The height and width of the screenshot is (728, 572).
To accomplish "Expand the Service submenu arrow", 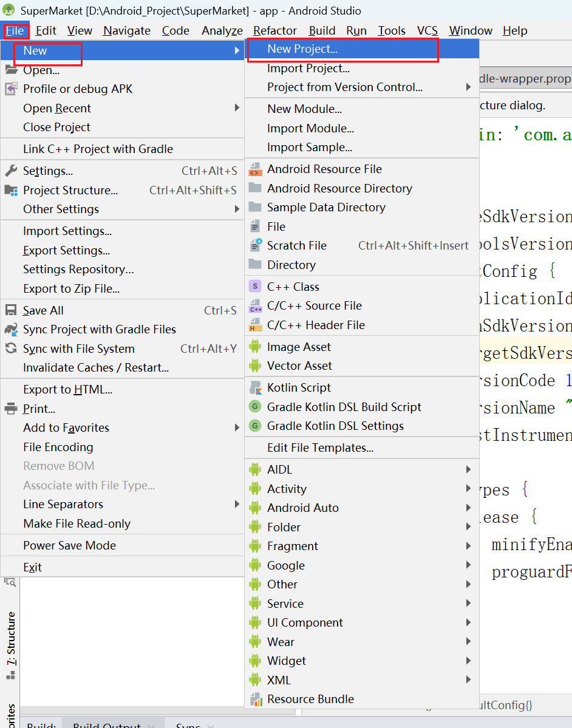I will click(x=468, y=603).
